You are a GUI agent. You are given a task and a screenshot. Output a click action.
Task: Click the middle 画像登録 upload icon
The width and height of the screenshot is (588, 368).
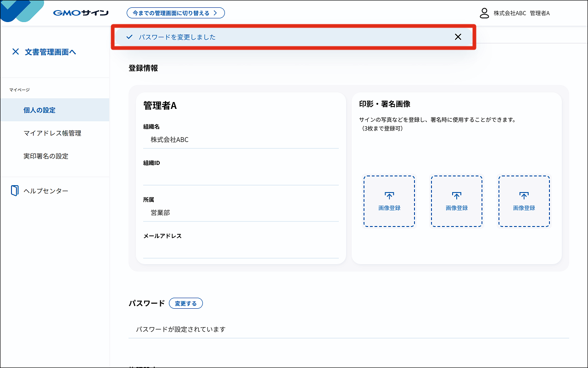(x=456, y=196)
